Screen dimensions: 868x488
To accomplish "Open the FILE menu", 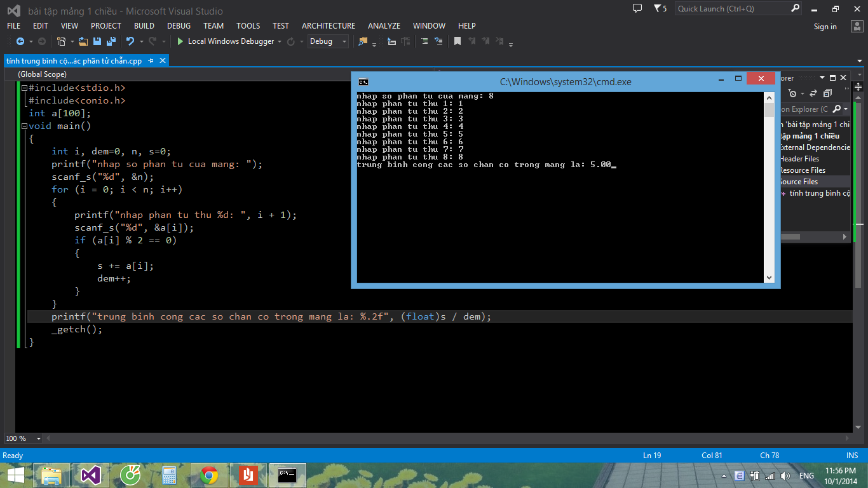I will coord(13,26).
